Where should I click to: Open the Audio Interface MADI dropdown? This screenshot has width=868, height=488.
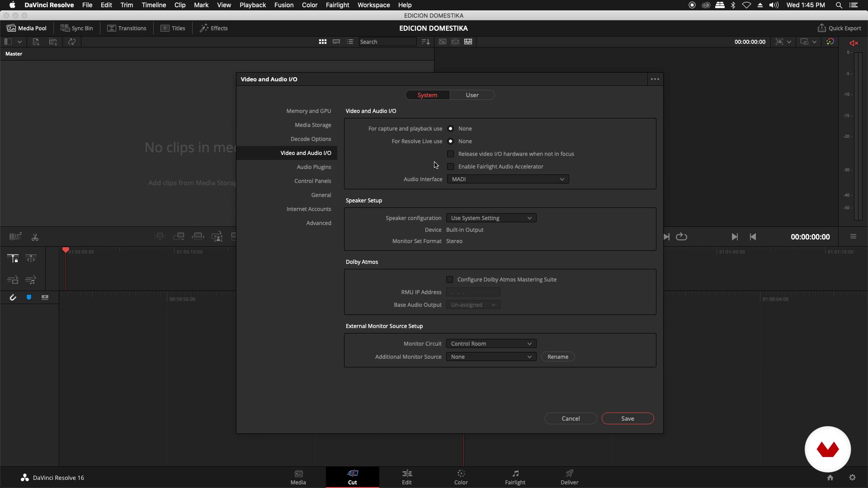pyautogui.click(x=508, y=179)
